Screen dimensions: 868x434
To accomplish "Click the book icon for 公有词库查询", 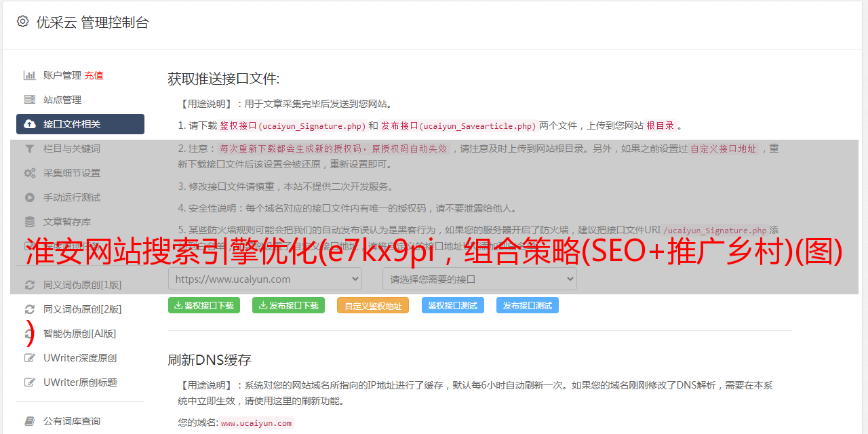I will (30, 421).
